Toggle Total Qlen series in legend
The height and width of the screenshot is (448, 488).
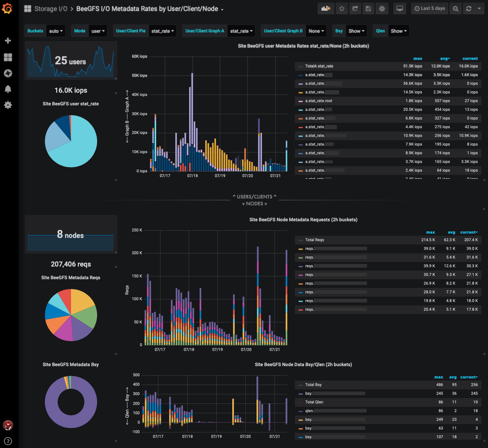click(314, 402)
